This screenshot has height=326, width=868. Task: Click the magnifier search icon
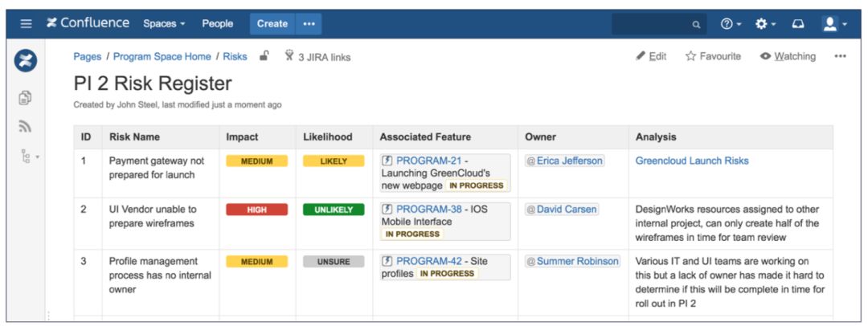(x=696, y=24)
